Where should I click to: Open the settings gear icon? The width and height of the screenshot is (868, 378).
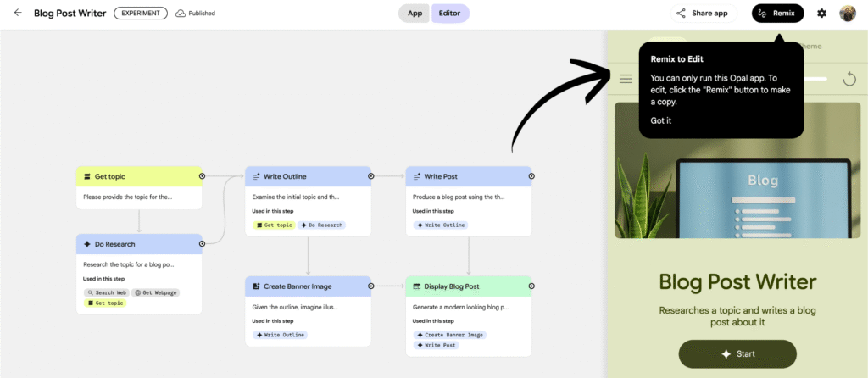click(x=821, y=13)
